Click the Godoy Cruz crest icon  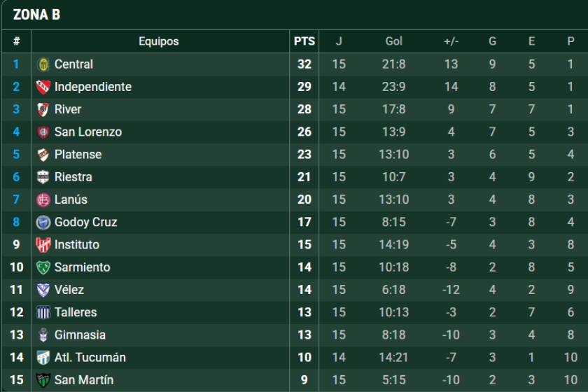43,223
